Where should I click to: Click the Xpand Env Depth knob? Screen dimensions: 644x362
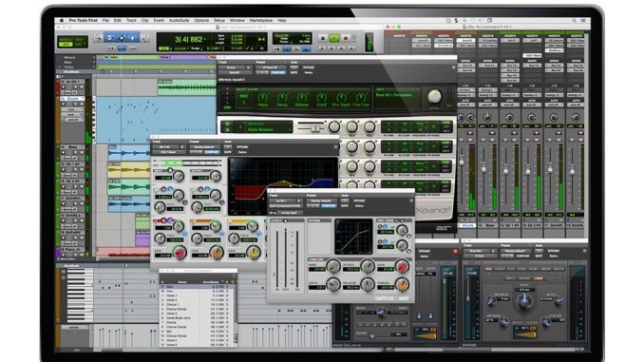[x=341, y=98]
